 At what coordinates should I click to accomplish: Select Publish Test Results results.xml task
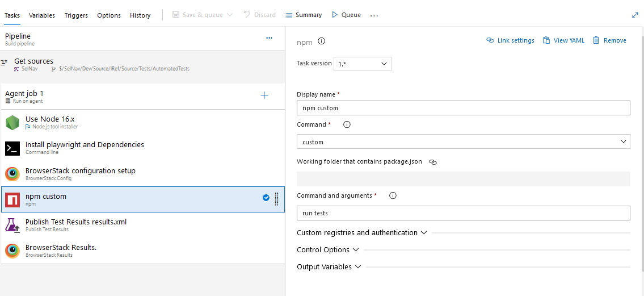point(142,226)
